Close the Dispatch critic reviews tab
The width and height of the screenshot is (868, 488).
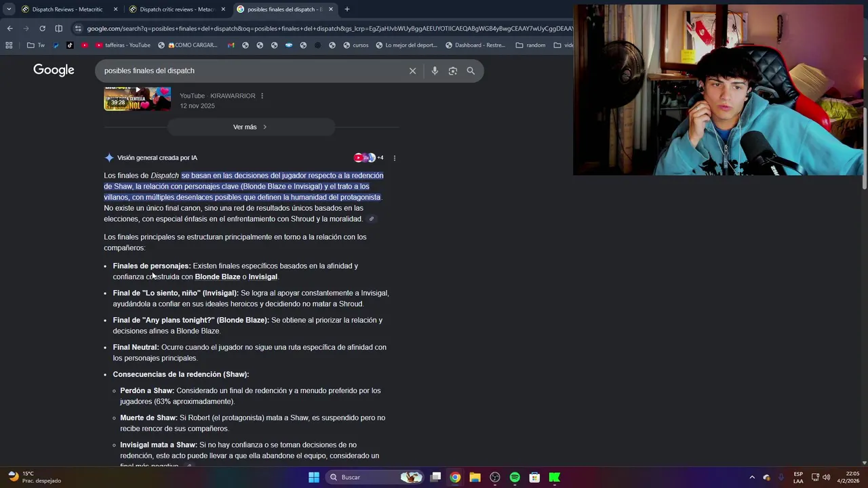coord(223,9)
